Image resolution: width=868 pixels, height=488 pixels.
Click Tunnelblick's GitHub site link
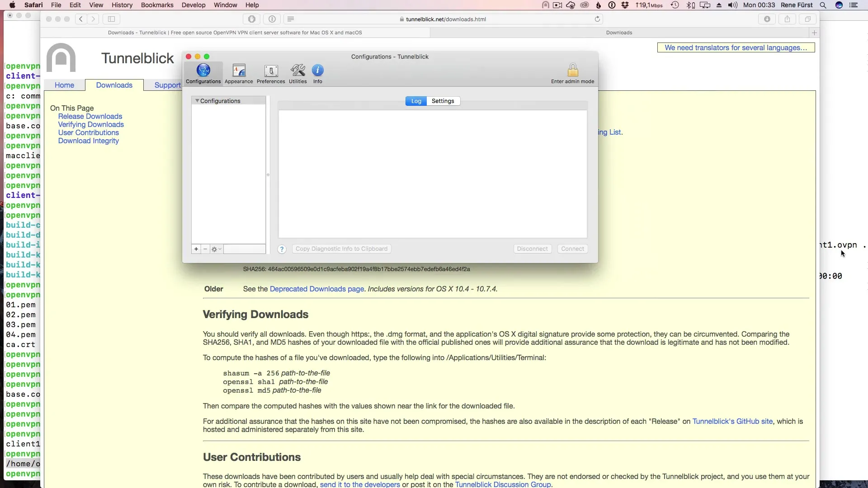tap(732, 421)
